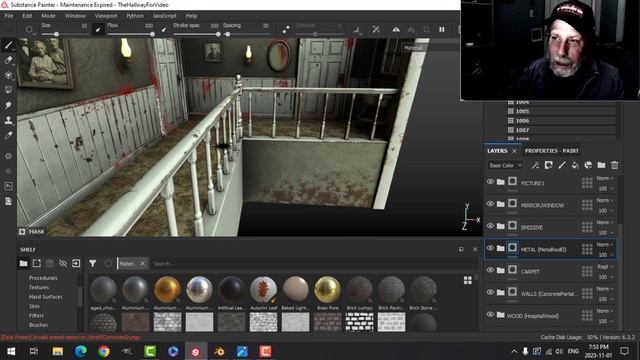Viewport: 640px width, 360px height.
Task: Open PICTURES layer blend mode dropdown
Action: (x=605, y=178)
